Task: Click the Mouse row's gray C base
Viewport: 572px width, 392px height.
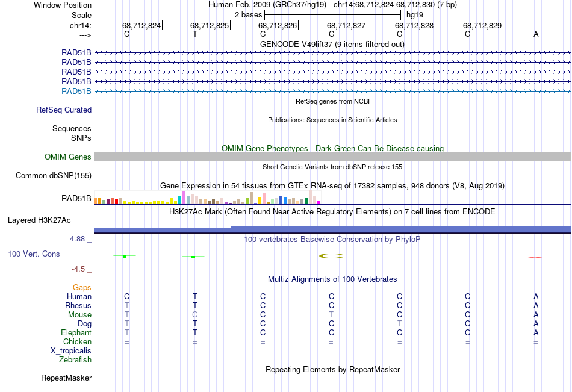Action: (195, 314)
